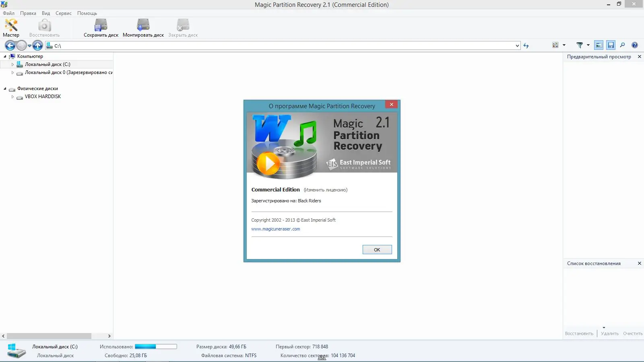
Task: Click the tree panel horizontal scrollbar
Action: click(49, 336)
